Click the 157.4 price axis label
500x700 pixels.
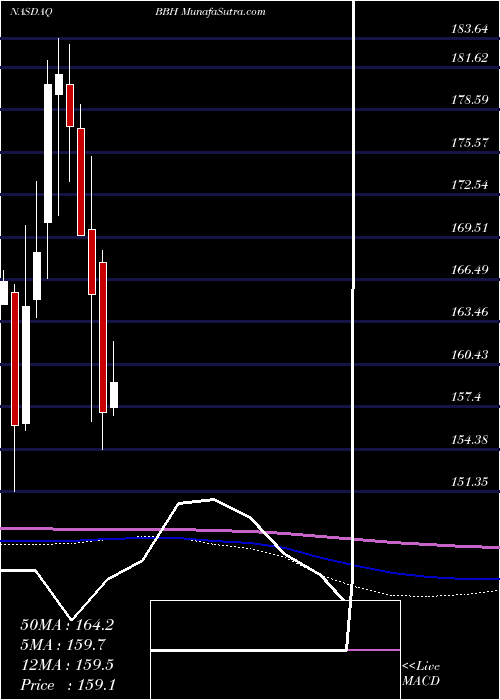pyautogui.click(x=467, y=397)
